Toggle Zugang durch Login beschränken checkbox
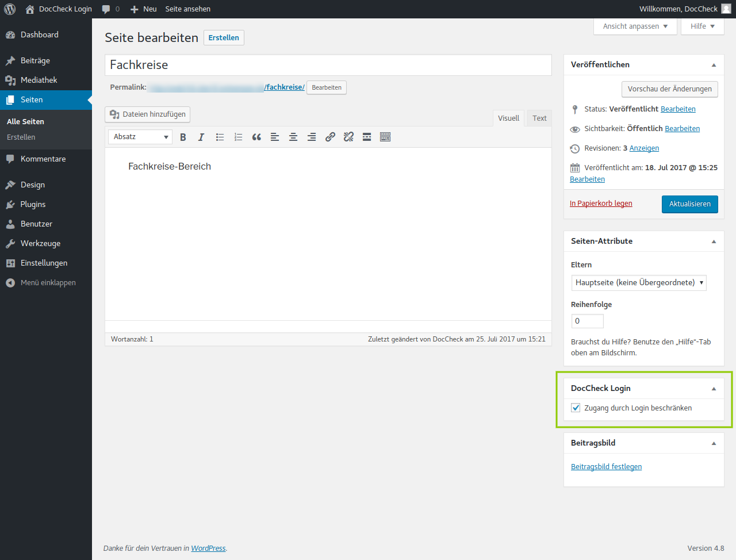Image resolution: width=736 pixels, height=560 pixels. 576,408
